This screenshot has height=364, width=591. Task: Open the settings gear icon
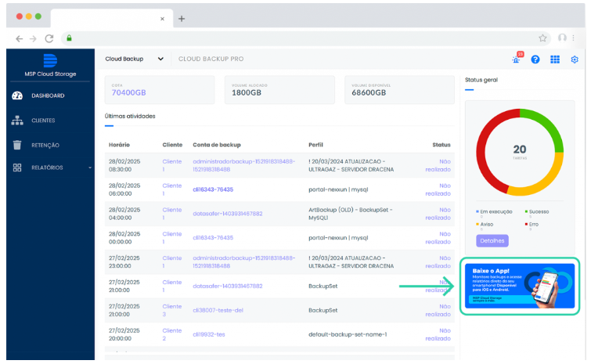pyautogui.click(x=575, y=59)
